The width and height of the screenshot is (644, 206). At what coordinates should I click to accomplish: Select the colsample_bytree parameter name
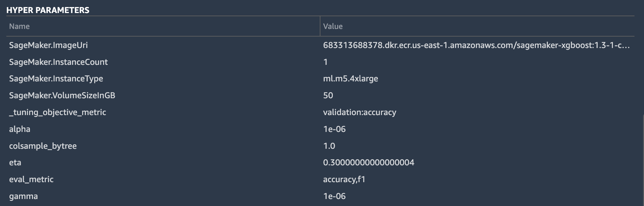tap(43, 146)
